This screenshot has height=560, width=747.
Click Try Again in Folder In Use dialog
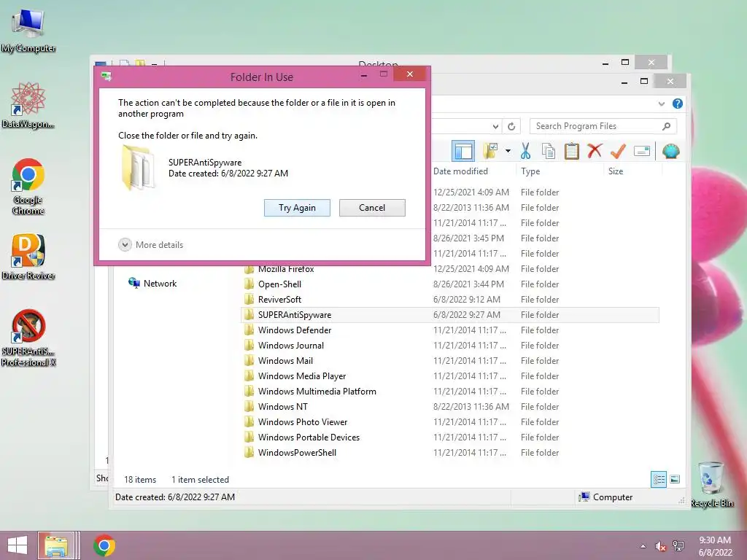point(297,208)
